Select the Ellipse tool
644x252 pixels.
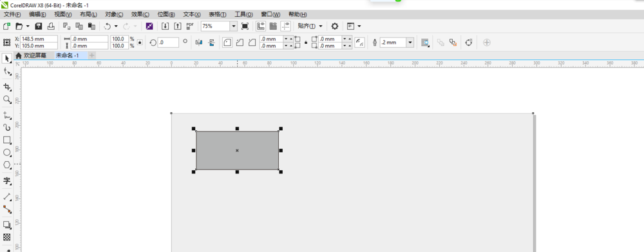tap(7, 153)
